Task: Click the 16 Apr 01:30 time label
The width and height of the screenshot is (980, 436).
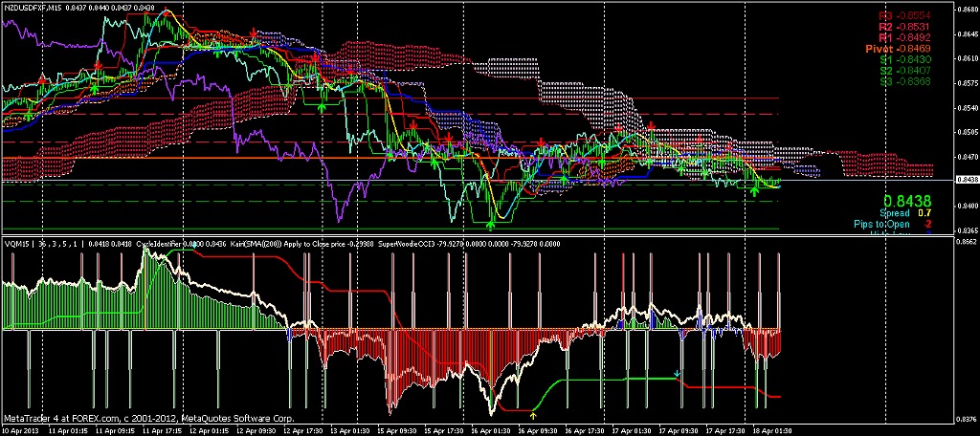Action: point(489,431)
